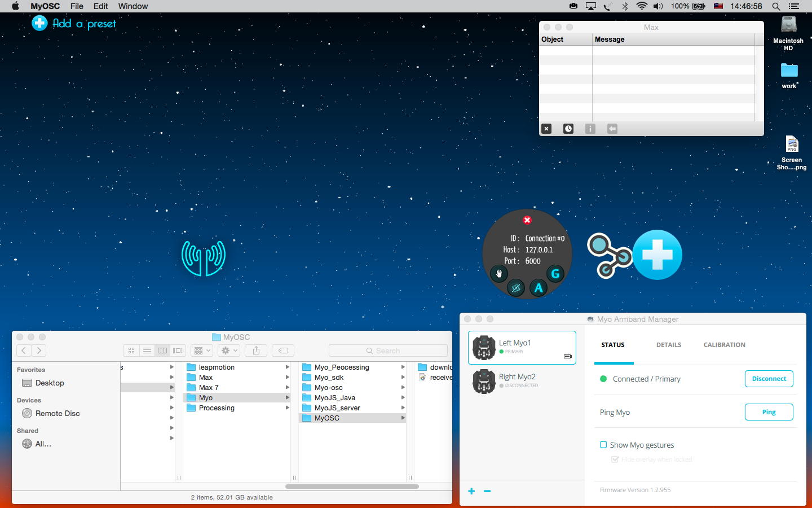Expand the Myo_Peocessing folder arrow
The width and height of the screenshot is (812, 508).
tap(403, 367)
